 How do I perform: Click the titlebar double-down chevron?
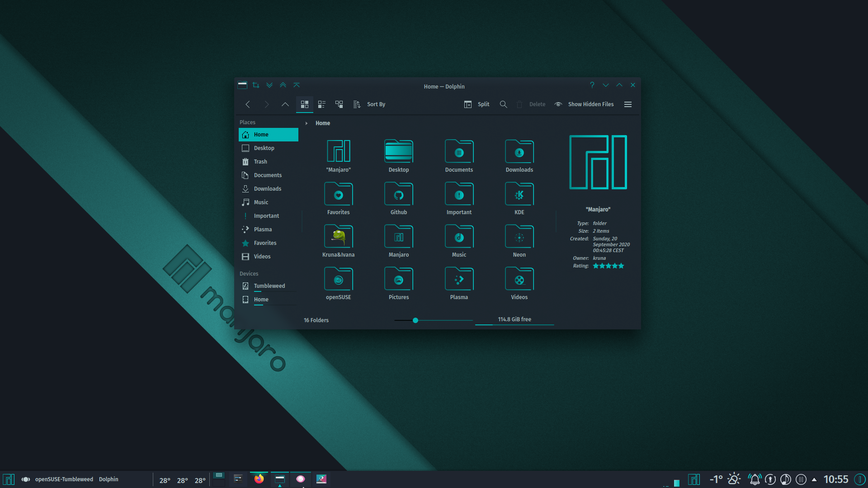(269, 85)
